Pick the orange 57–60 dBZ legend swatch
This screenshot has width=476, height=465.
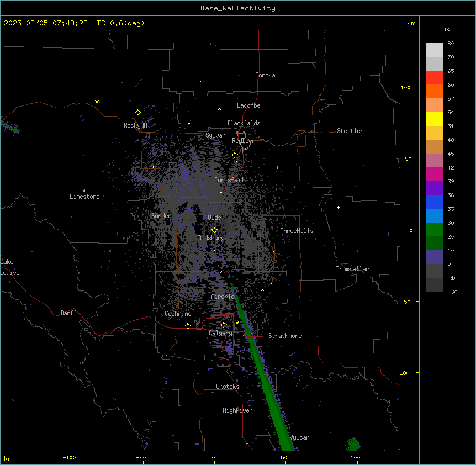pyautogui.click(x=434, y=92)
